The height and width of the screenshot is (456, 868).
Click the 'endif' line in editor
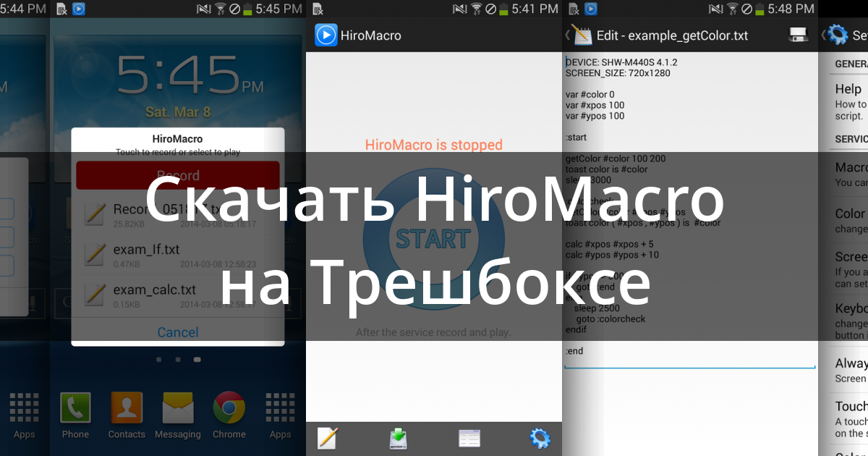tap(576, 329)
